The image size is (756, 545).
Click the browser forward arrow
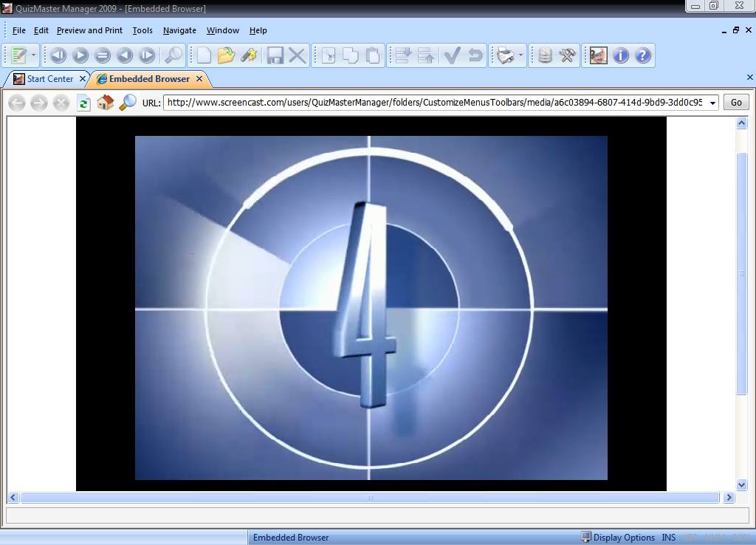point(39,103)
